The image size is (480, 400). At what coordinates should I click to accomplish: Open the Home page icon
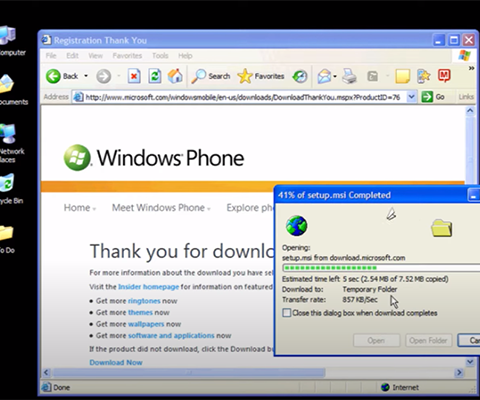point(175,76)
